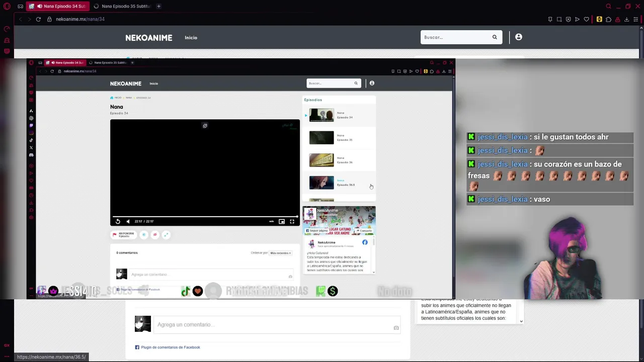The height and width of the screenshot is (362, 644).
Task: Open user account icon in outer page header
Action: pos(519,37)
